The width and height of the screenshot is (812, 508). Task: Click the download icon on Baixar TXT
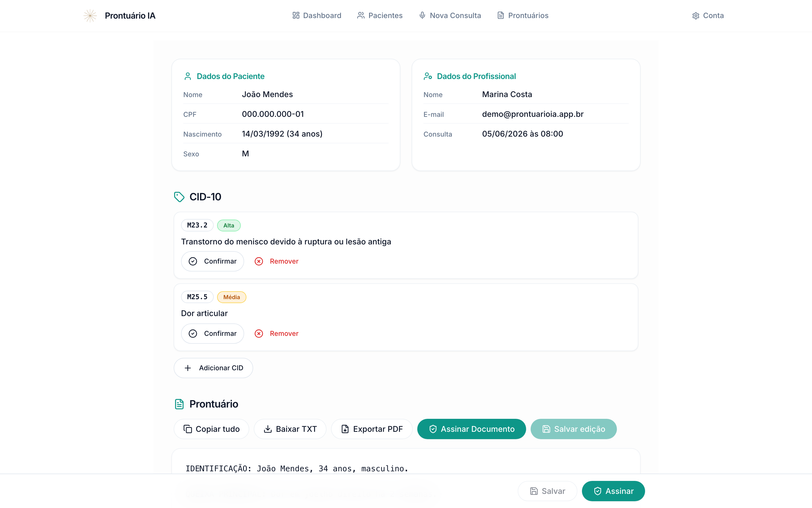click(268, 429)
